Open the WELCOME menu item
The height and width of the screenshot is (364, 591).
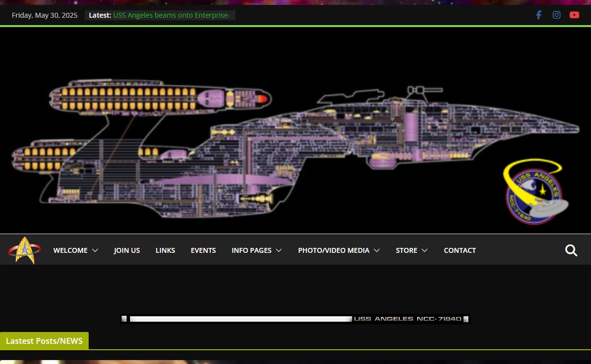(x=70, y=250)
